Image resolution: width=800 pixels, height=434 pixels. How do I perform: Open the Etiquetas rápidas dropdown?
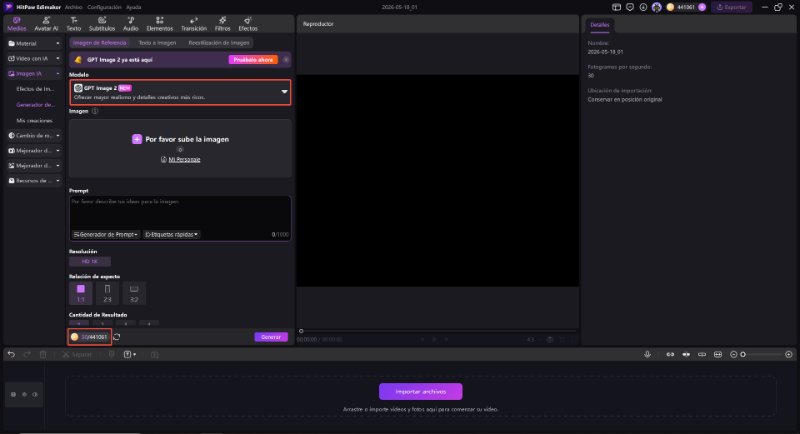pos(171,235)
